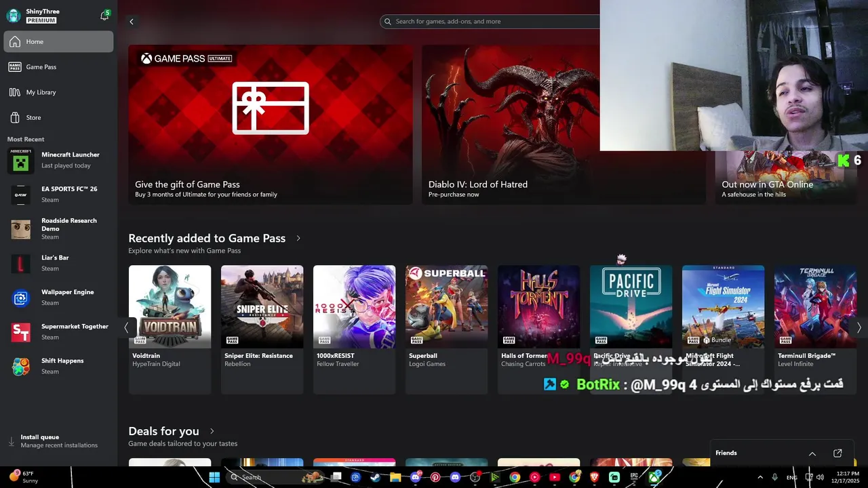Pop out the Friends panel

[x=837, y=453]
